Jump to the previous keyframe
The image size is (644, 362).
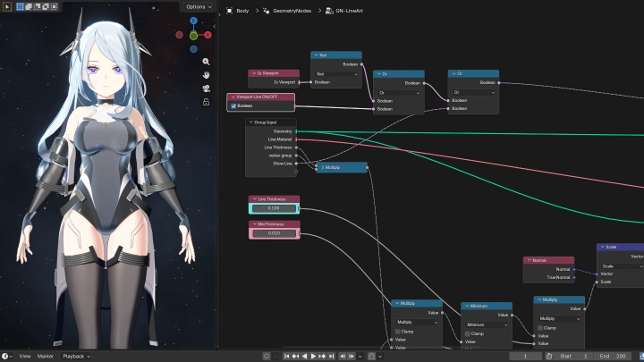[x=295, y=357]
